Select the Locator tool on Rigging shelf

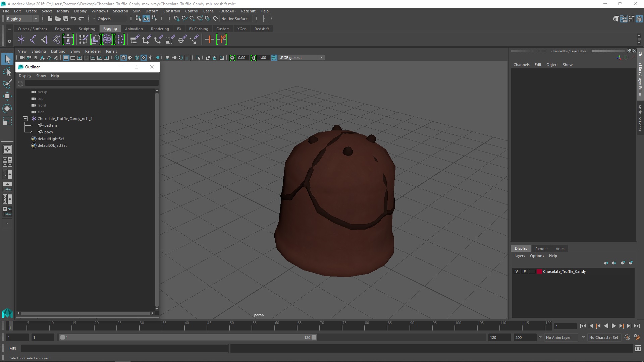coord(21,40)
